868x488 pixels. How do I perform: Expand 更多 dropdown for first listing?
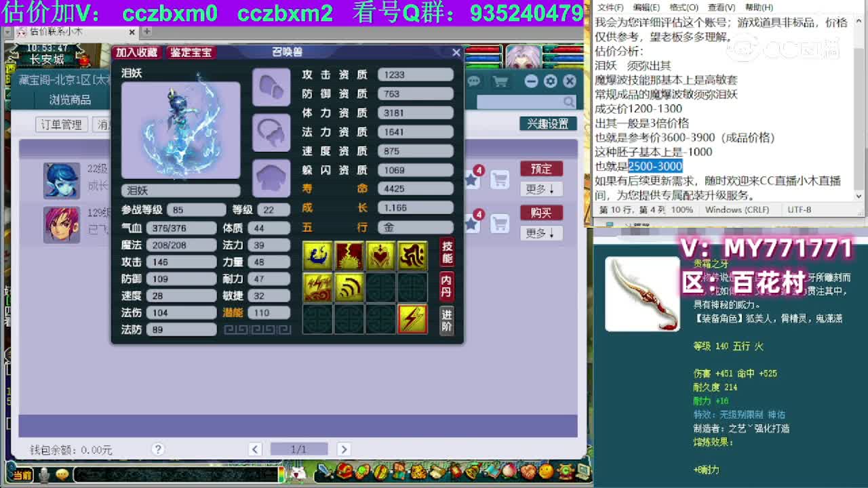540,189
